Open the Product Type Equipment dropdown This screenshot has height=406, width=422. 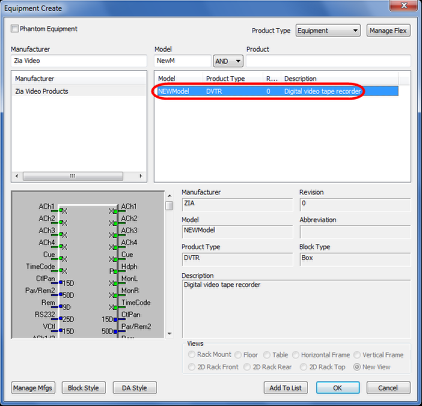point(328,31)
